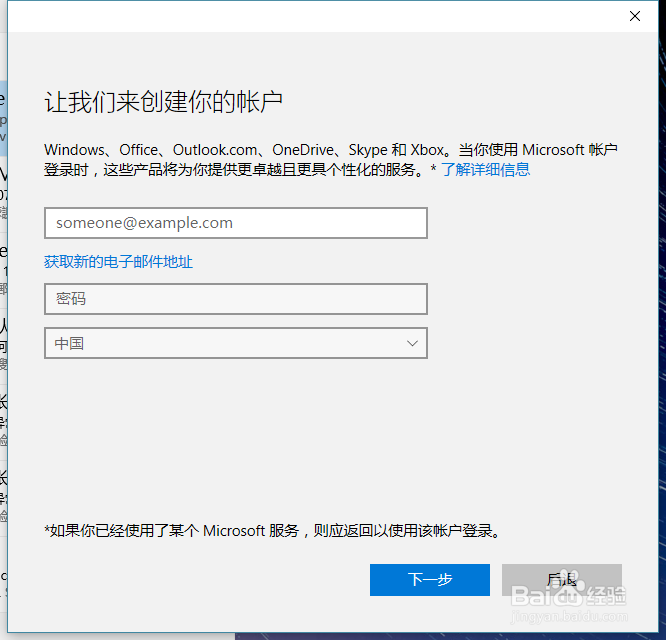Click the 下一步 button
The height and width of the screenshot is (640, 666).
430,580
